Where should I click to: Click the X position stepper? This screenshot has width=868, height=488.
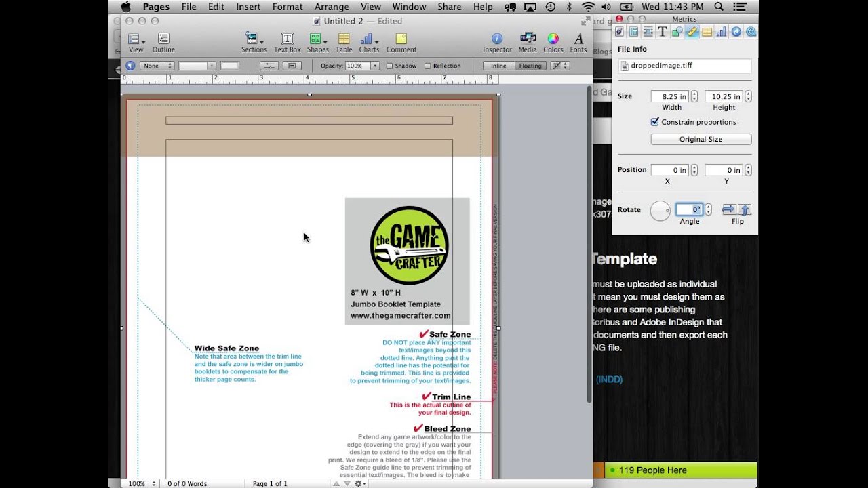694,170
